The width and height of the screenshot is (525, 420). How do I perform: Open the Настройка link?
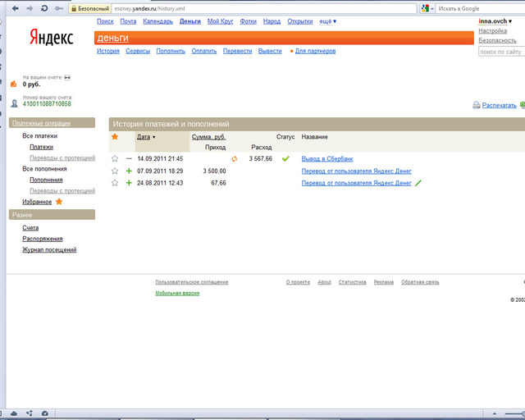(x=492, y=31)
